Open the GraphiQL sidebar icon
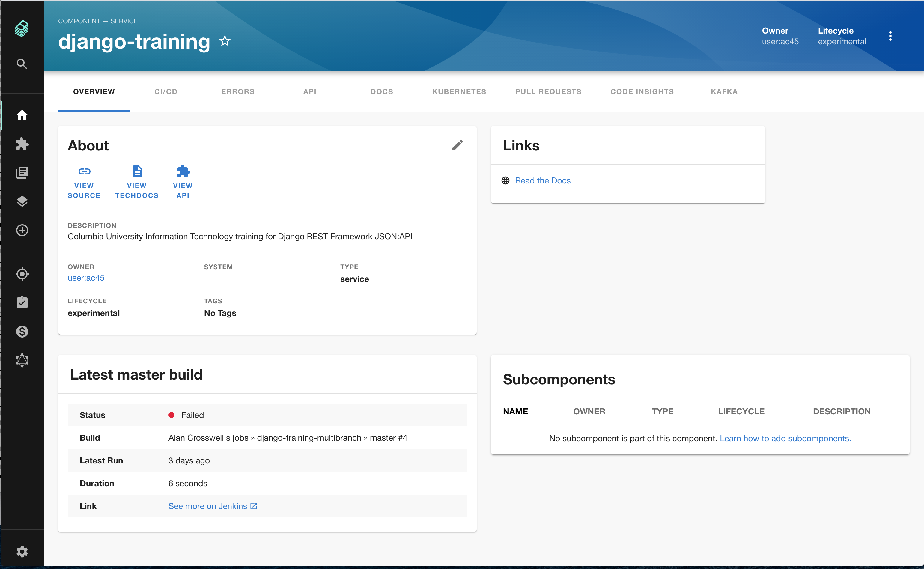The width and height of the screenshot is (924, 569). 22,360
